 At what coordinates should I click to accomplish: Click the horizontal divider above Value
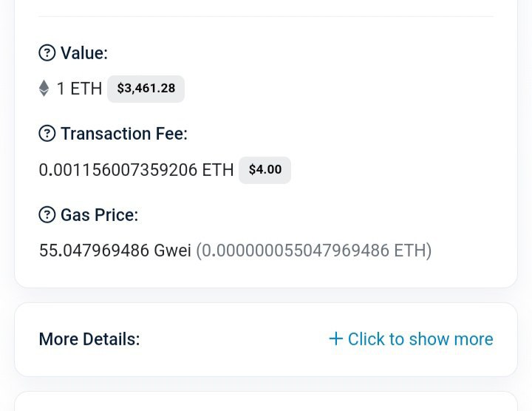[x=266, y=16]
